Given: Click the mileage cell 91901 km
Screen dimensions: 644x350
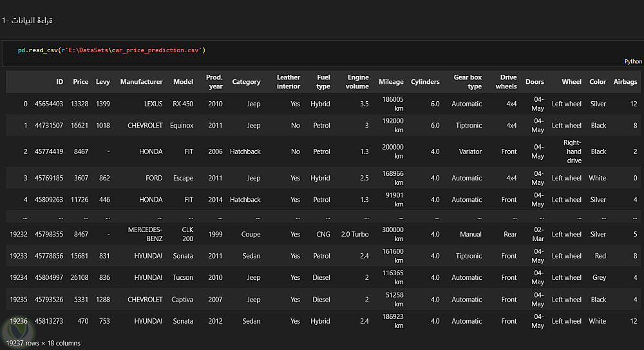Looking at the screenshot, I should 394,200.
